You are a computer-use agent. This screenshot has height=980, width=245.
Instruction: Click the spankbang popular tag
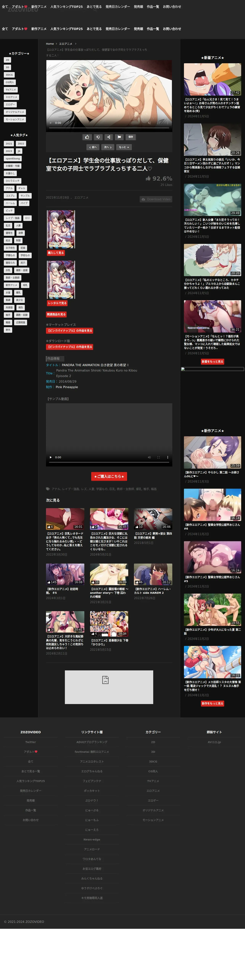(13, 159)
